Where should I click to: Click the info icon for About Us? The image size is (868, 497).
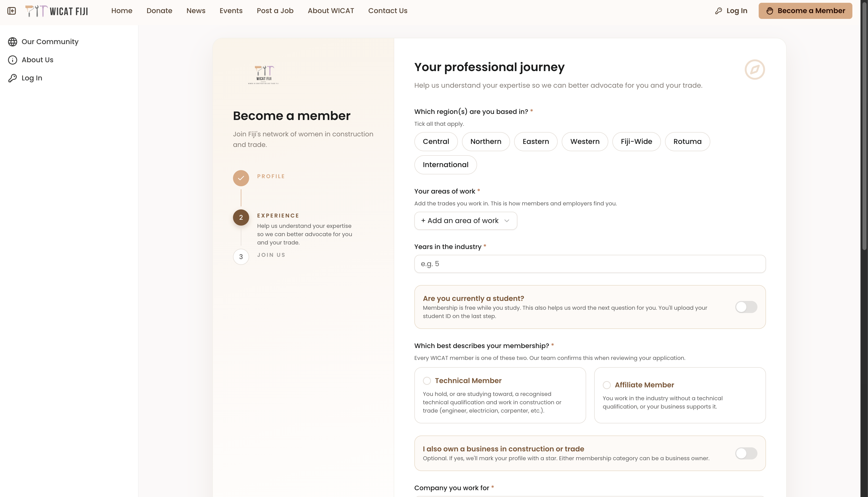[13, 60]
